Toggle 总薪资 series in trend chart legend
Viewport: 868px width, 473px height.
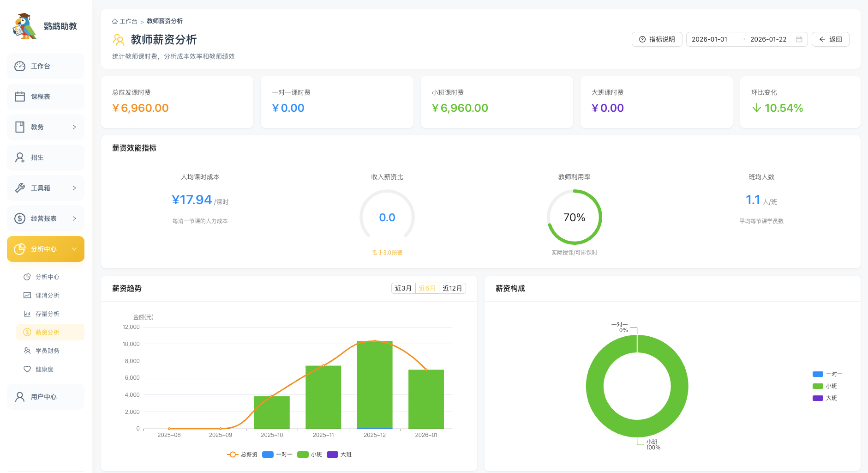(x=242, y=455)
